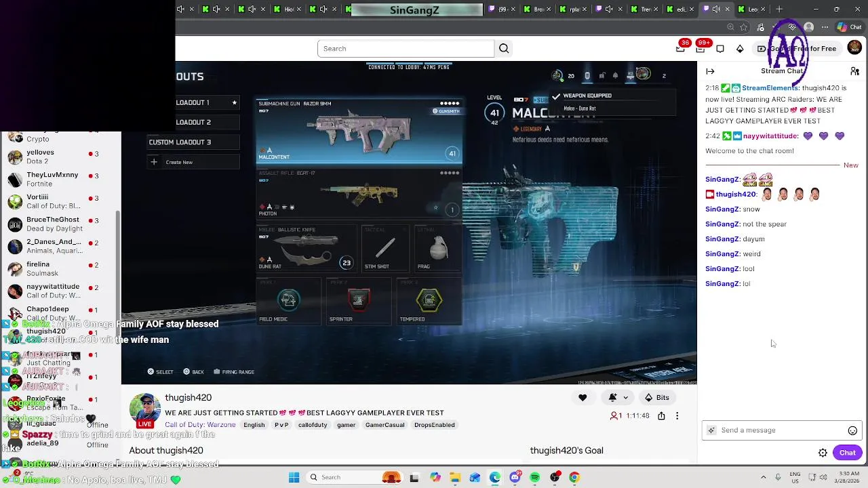The width and height of the screenshot is (868, 488).
Task: Mute the active Twitch tab speaker
Action: click(716, 9)
